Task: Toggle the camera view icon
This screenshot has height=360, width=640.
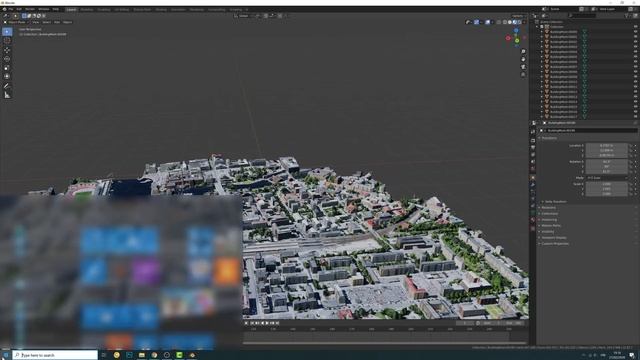Action: tap(523, 67)
